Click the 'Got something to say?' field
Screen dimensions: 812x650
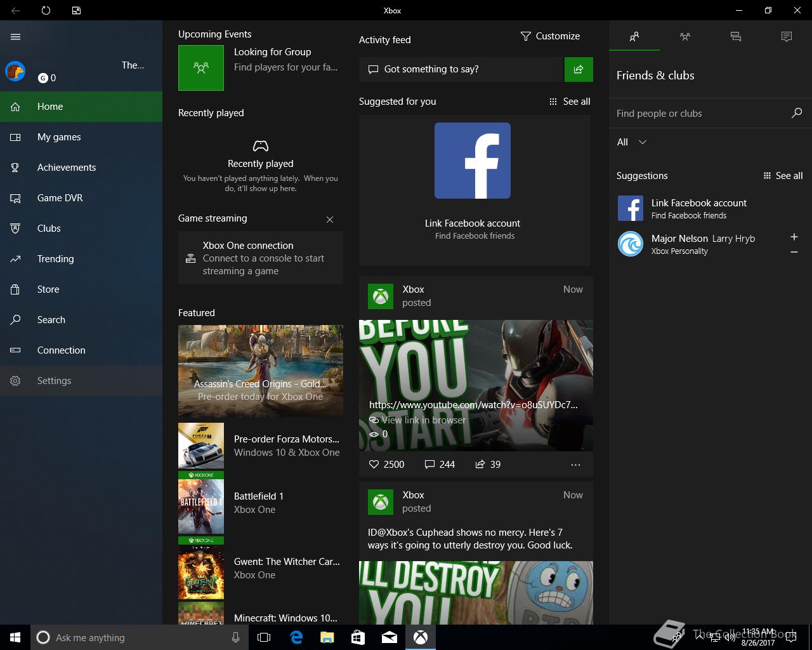pyautogui.click(x=461, y=69)
